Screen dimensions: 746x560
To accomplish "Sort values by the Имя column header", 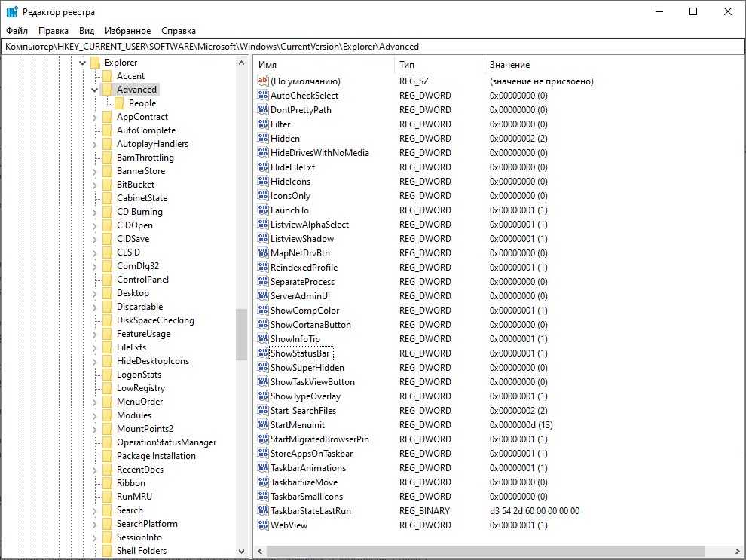I will coord(324,65).
